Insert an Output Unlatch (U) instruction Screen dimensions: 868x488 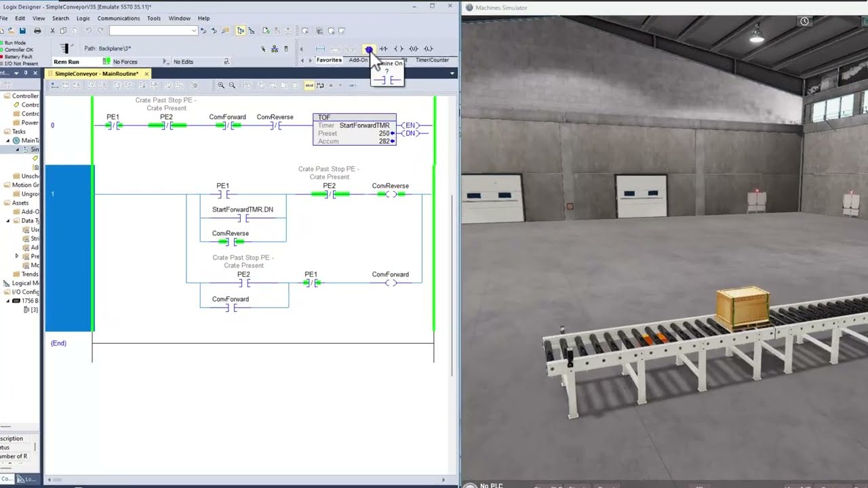coord(413,49)
